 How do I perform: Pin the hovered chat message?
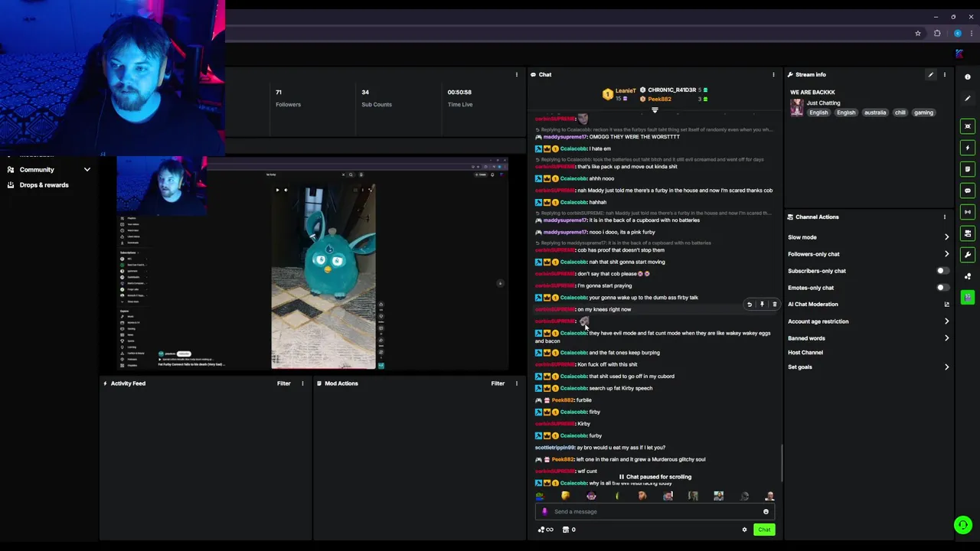762,305
